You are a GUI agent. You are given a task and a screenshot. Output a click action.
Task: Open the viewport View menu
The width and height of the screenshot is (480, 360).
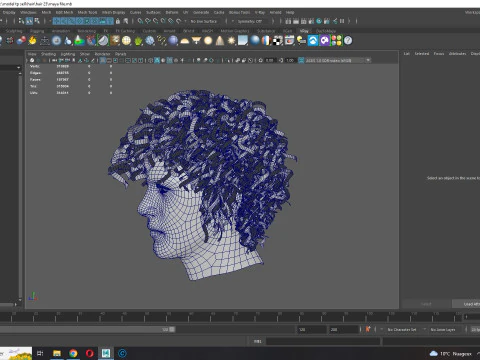tap(32, 54)
